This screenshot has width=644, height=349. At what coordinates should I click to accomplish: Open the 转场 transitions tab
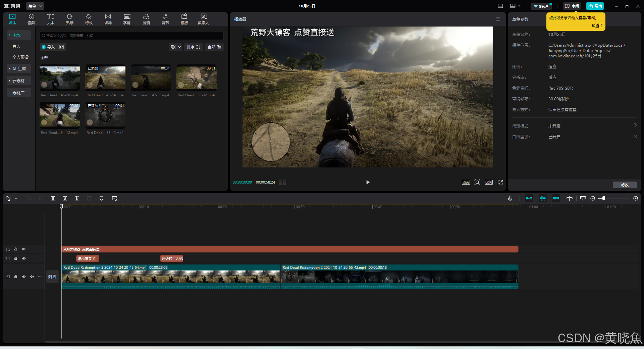click(x=108, y=19)
